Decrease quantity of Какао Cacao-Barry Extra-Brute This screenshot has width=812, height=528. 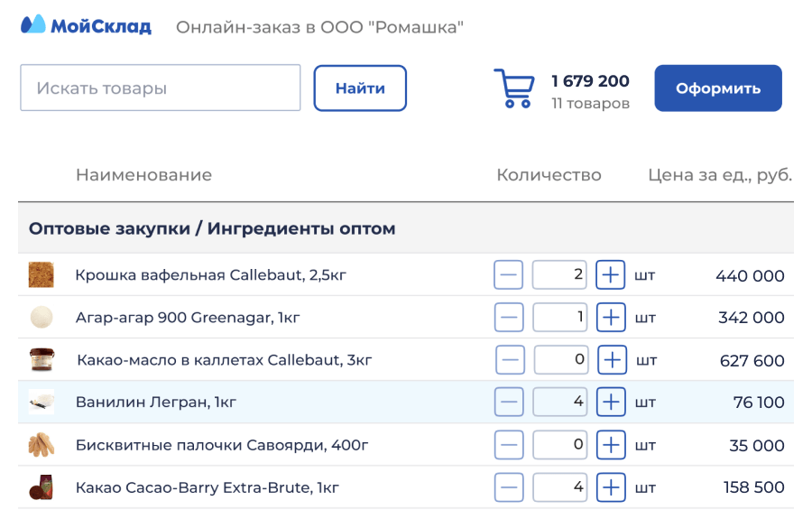click(x=509, y=487)
